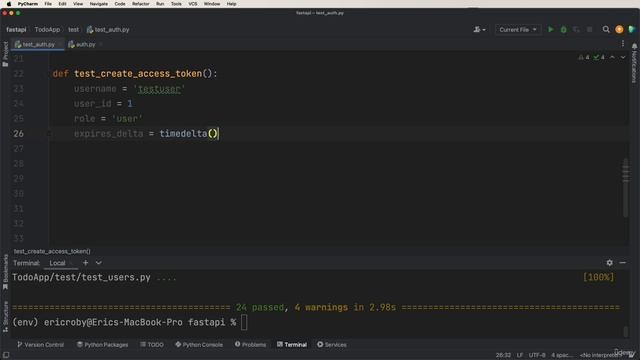Start debugging with the bug icon
This screenshot has height=360, width=640.
coord(563,29)
